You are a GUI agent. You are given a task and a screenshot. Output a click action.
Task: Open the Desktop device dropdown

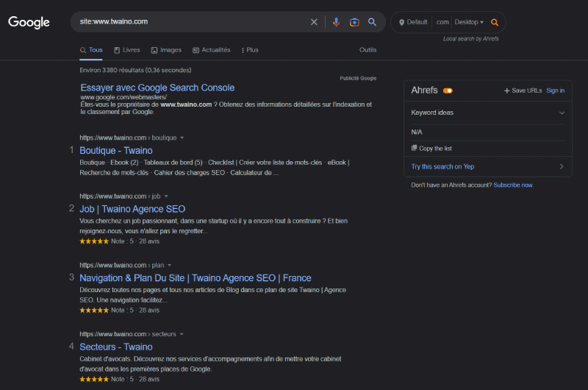(x=469, y=22)
